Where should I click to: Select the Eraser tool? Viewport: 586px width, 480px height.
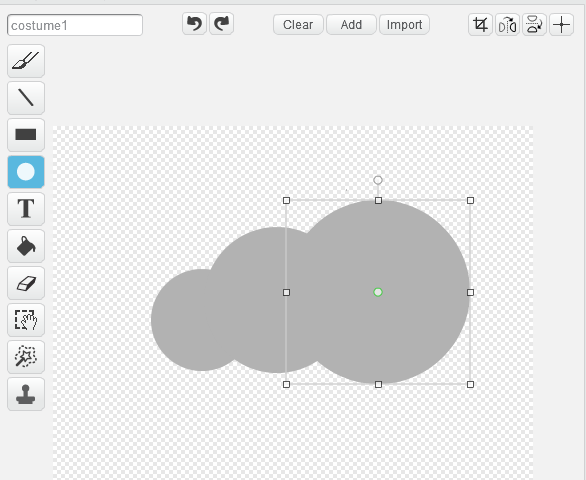pos(26,283)
